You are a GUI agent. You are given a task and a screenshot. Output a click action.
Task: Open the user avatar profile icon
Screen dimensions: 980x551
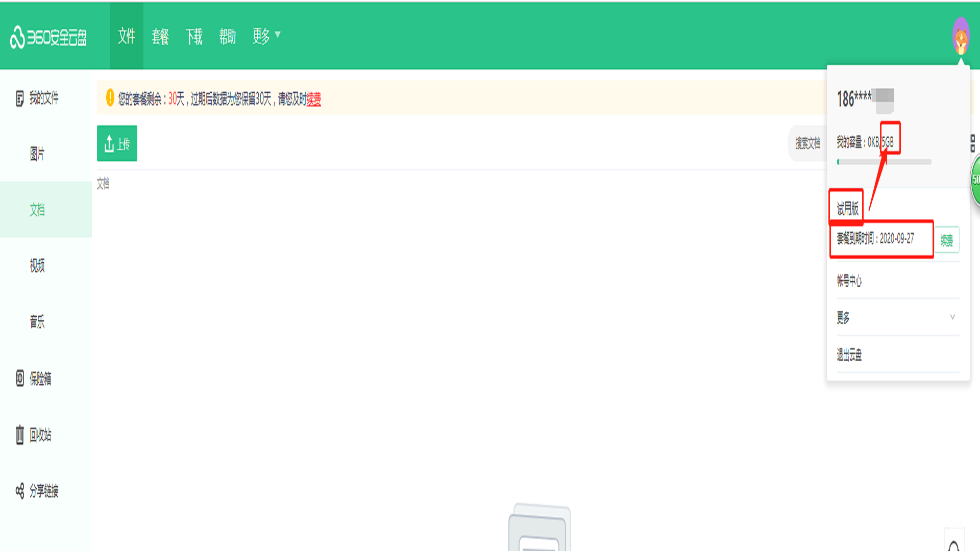tap(961, 36)
